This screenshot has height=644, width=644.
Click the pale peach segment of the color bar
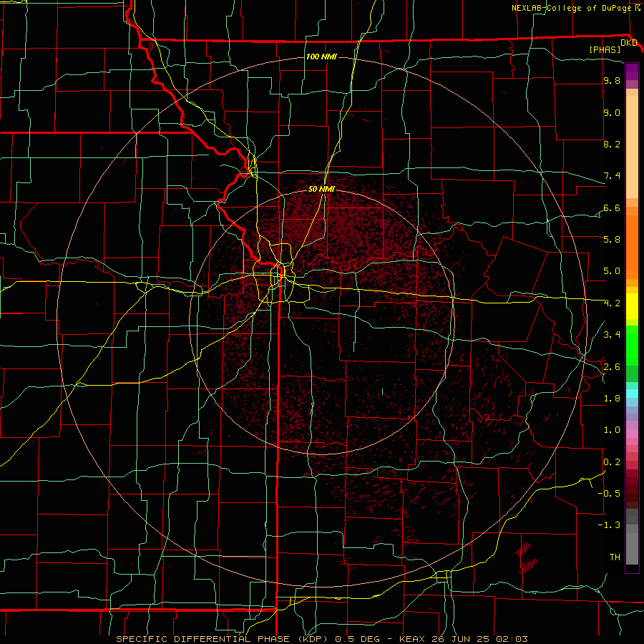point(632,147)
